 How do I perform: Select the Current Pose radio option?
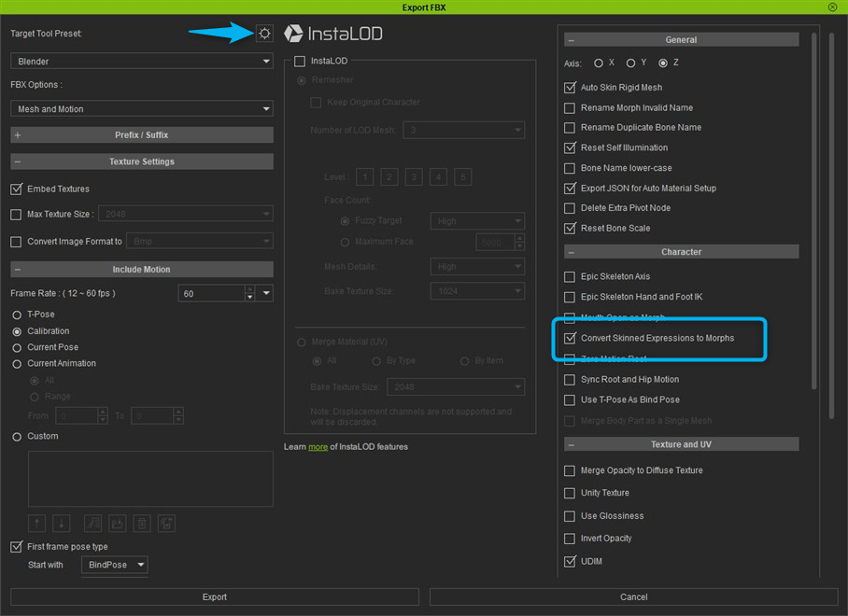point(17,347)
